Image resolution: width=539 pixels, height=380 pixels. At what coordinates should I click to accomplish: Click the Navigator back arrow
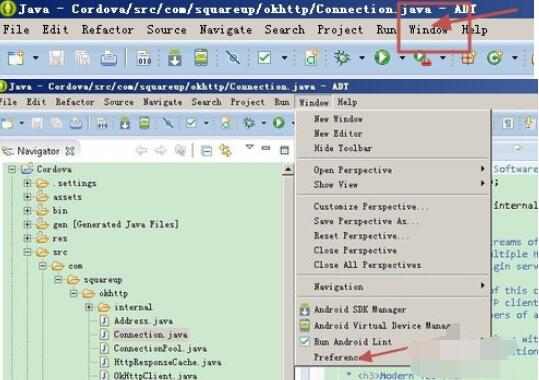[142, 150]
